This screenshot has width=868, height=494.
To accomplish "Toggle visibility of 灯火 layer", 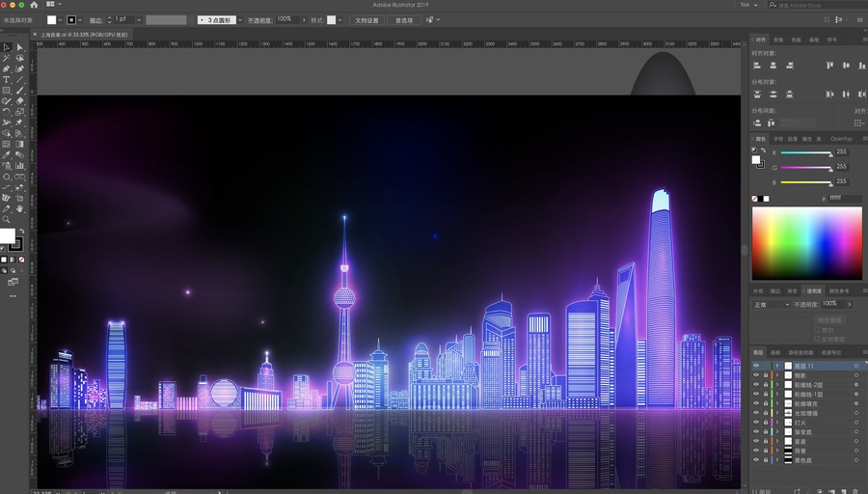I will (756, 422).
